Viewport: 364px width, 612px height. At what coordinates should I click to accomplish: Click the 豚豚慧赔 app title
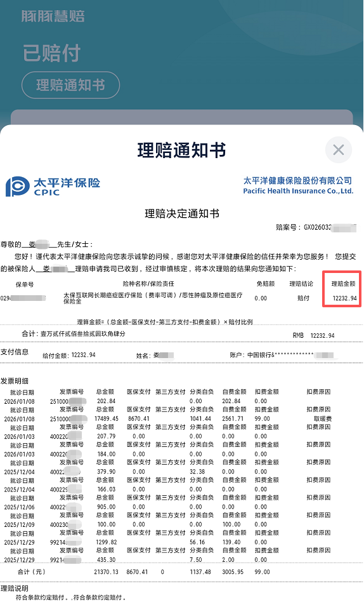pos(53,16)
